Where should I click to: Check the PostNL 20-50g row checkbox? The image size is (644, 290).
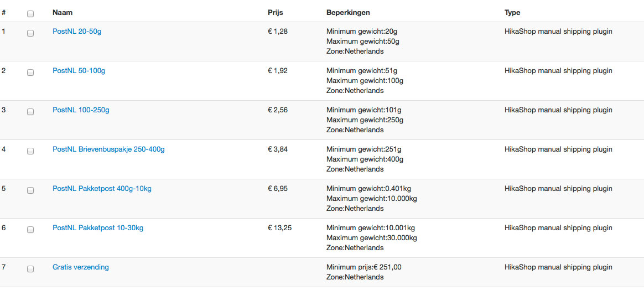tap(30, 33)
